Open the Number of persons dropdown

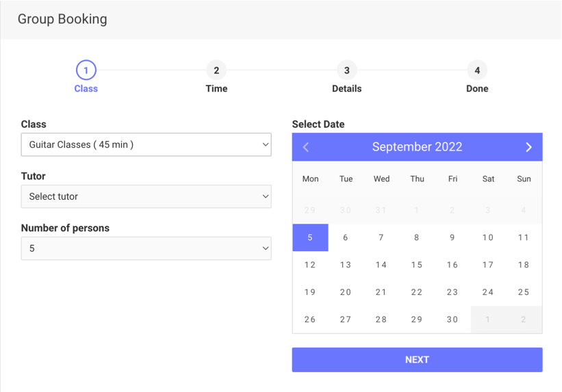point(146,248)
